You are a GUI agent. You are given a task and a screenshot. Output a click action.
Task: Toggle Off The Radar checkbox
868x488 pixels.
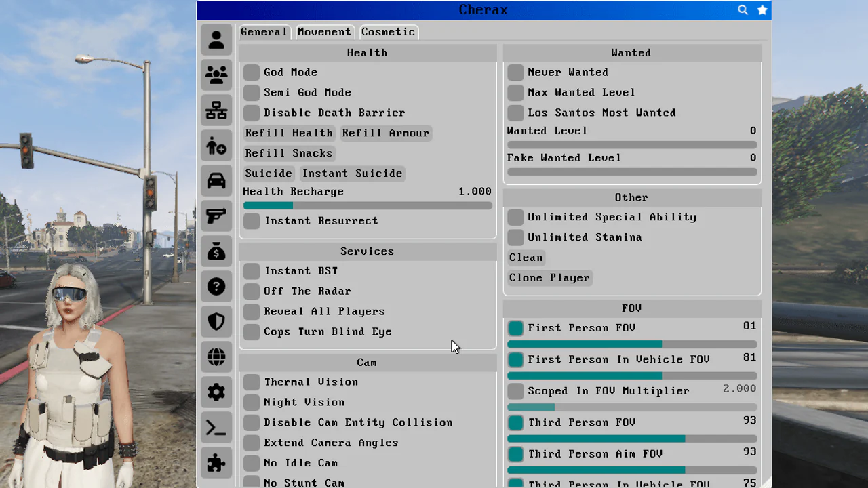[x=252, y=291]
